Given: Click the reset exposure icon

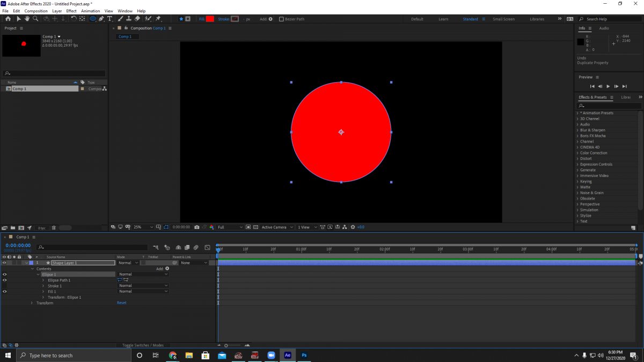Looking at the screenshot, I should pyautogui.click(x=353, y=227).
